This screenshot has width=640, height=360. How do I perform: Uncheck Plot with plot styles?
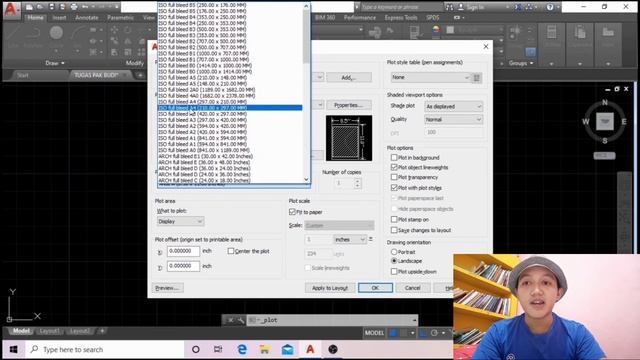click(x=394, y=188)
